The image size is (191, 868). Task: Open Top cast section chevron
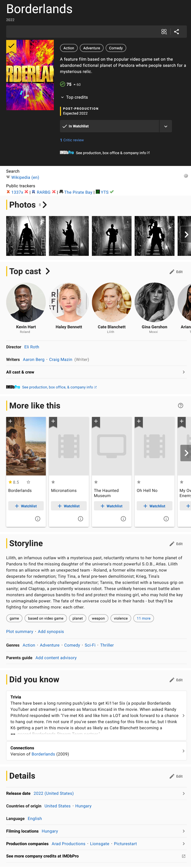click(48, 271)
